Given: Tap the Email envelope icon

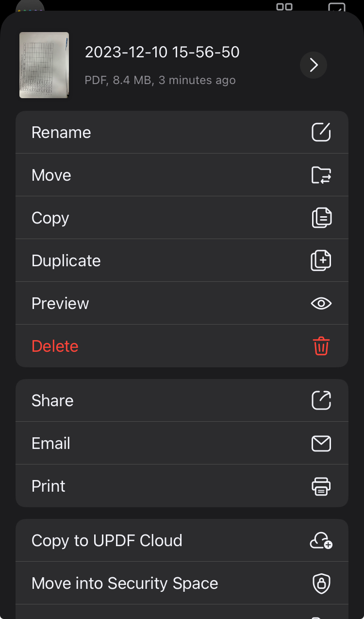Looking at the screenshot, I should click(x=321, y=443).
